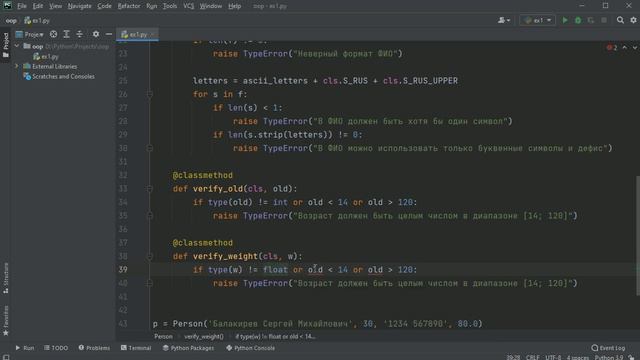Go to next highlighted error arrow
This screenshot has width=640, height=360.
pyautogui.click(x=635, y=48)
